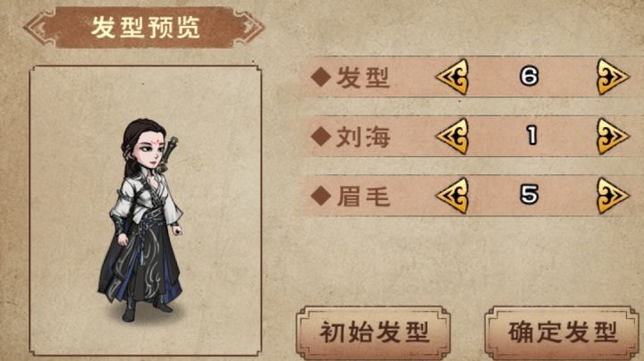Reset with the 初始发型 button
The height and width of the screenshot is (361, 644).
click(373, 332)
